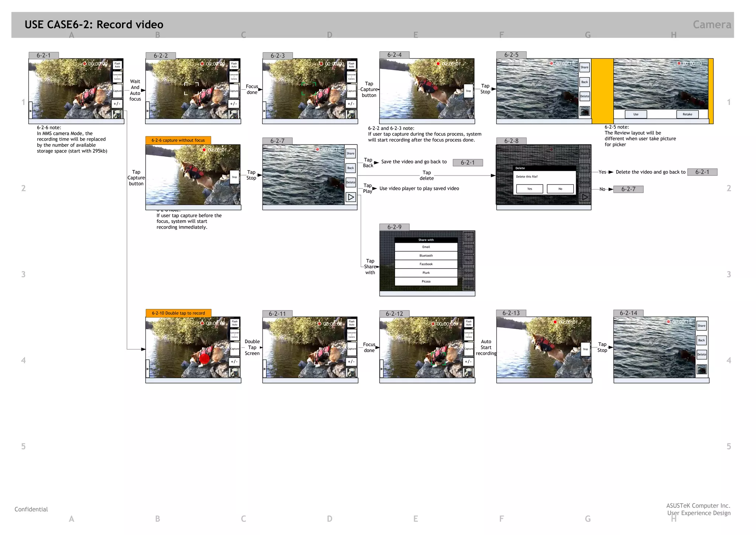Click the white focus bracket in screen 6-2-2
The width and height of the screenshot is (756, 535).
click(191, 89)
